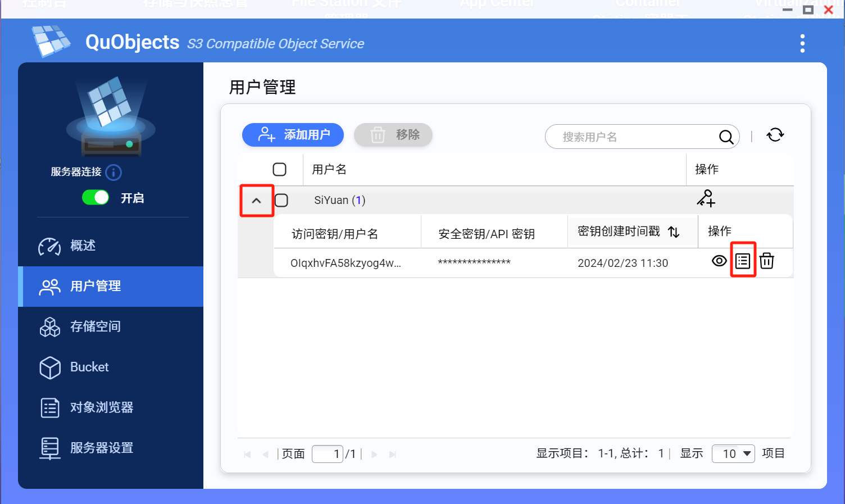Click the 添加用户 button

[293, 135]
